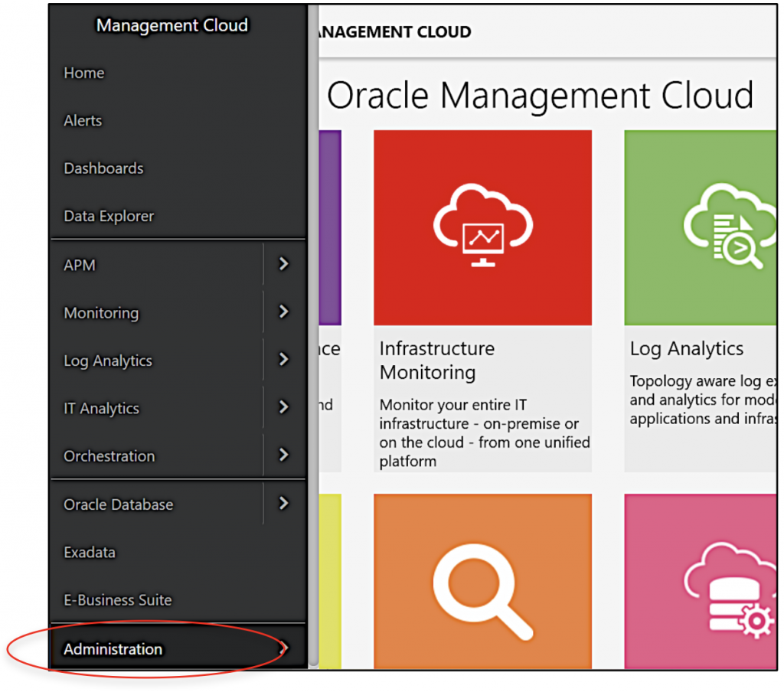Expand the Administration submenu
This screenshot has width=784, height=692.
coord(283,648)
